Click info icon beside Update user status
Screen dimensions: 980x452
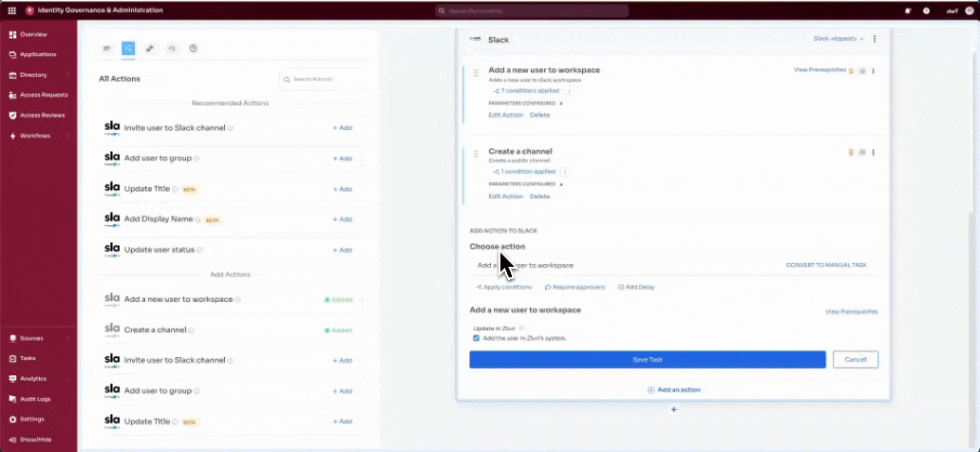[199, 250]
